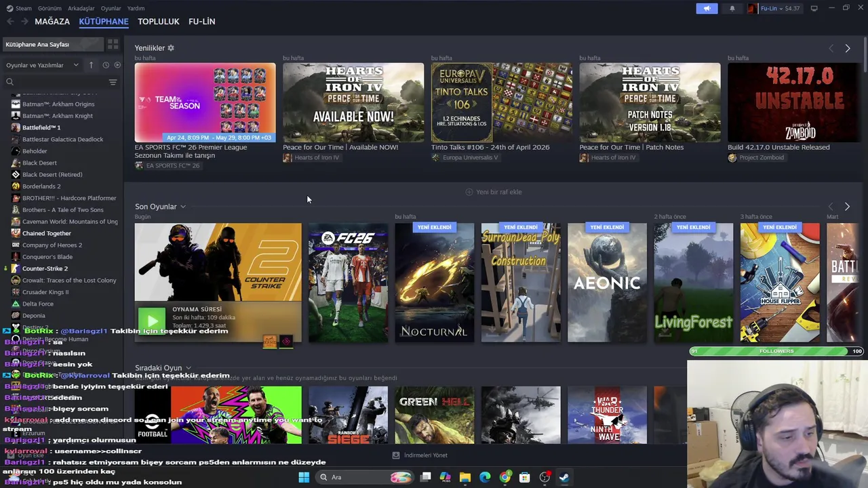The height and width of the screenshot is (488, 868).
Task: Open Peace for Our Time Patch Notes
Action: tap(650, 102)
